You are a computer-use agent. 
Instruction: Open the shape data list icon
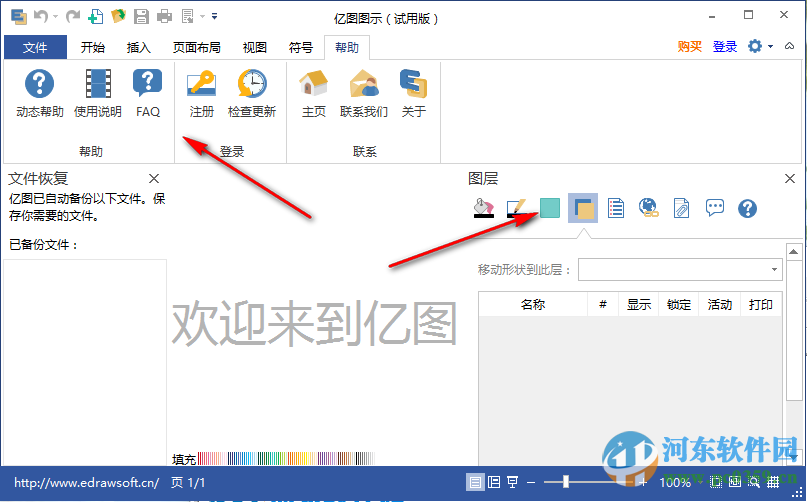pos(616,208)
